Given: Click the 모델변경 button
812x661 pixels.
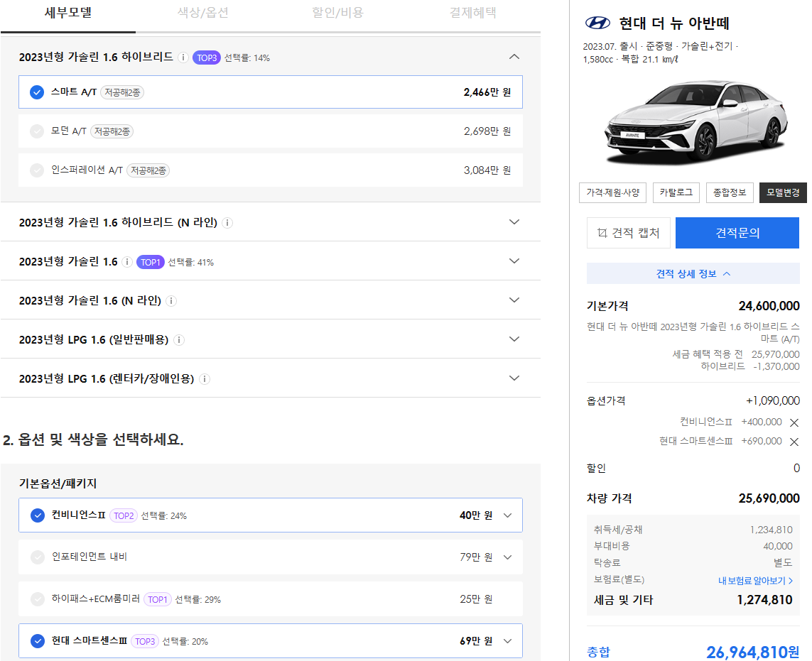Looking at the screenshot, I should tap(783, 192).
